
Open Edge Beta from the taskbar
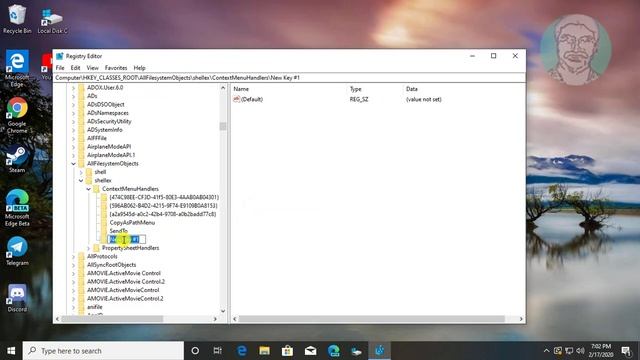(333, 351)
